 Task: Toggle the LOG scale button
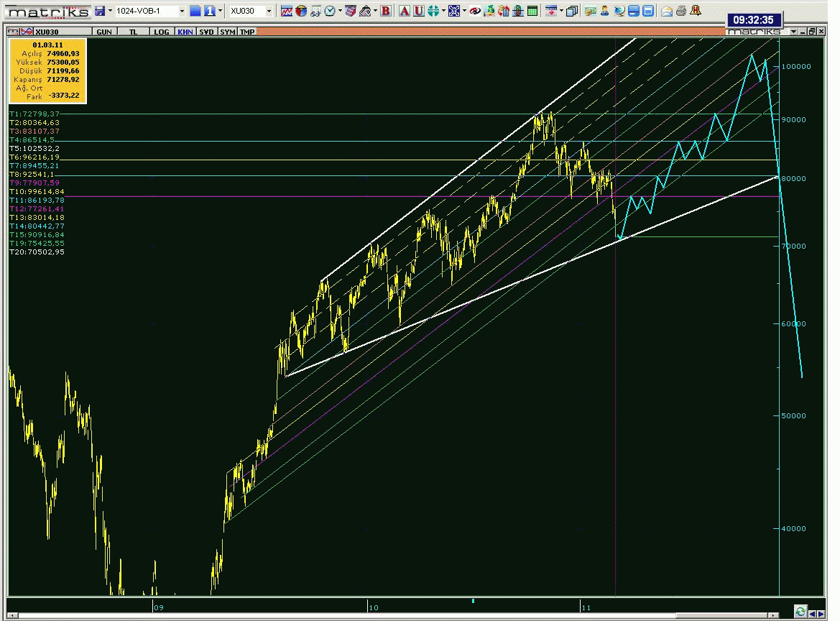click(162, 32)
